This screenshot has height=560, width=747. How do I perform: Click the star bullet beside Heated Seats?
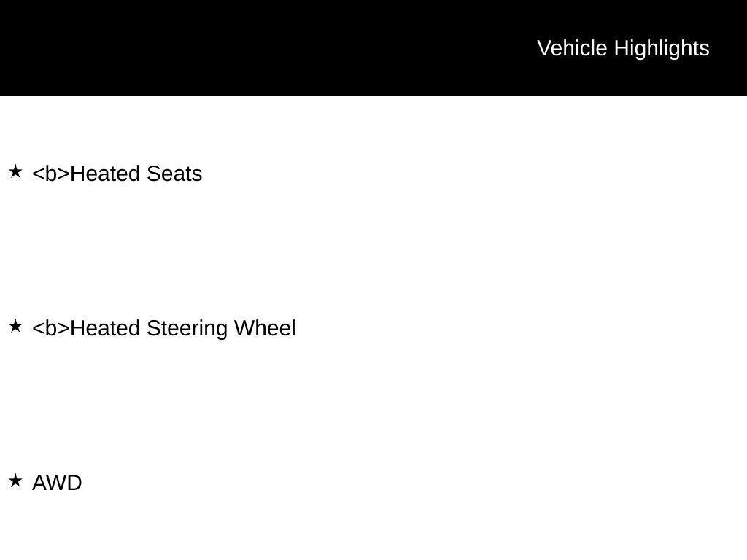coord(15,172)
